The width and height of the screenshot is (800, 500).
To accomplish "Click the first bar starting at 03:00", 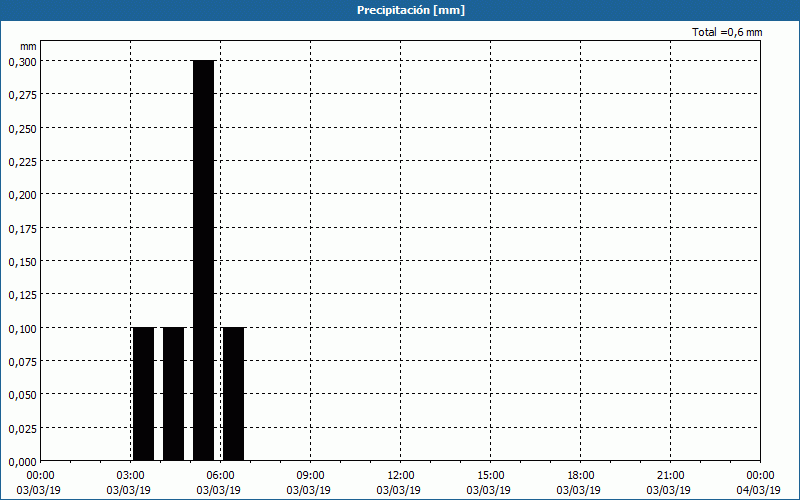I will [x=143, y=394].
